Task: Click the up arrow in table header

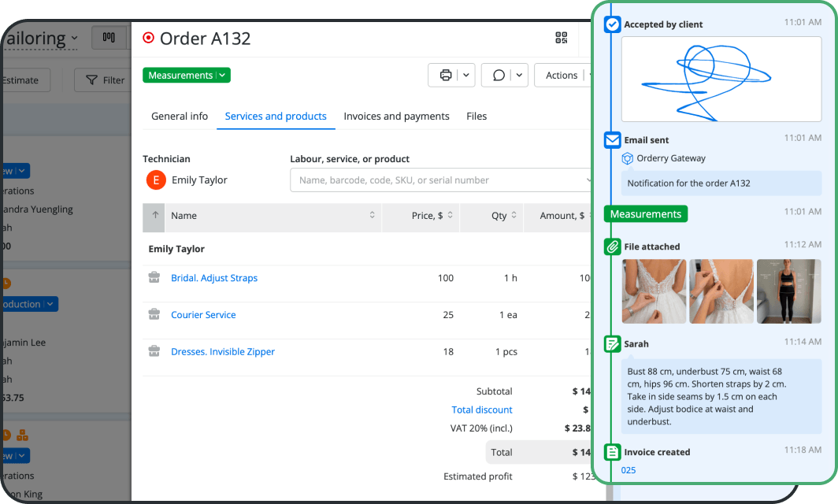Action: (154, 216)
